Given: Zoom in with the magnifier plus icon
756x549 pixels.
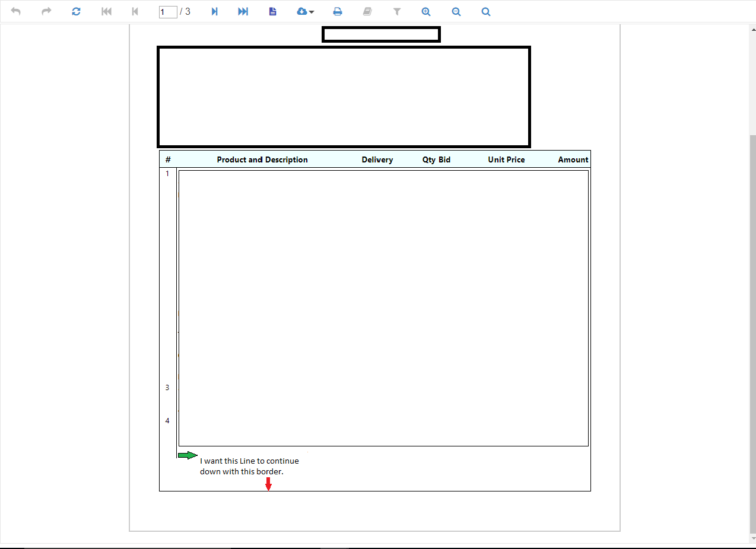Looking at the screenshot, I should (x=426, y=12).
